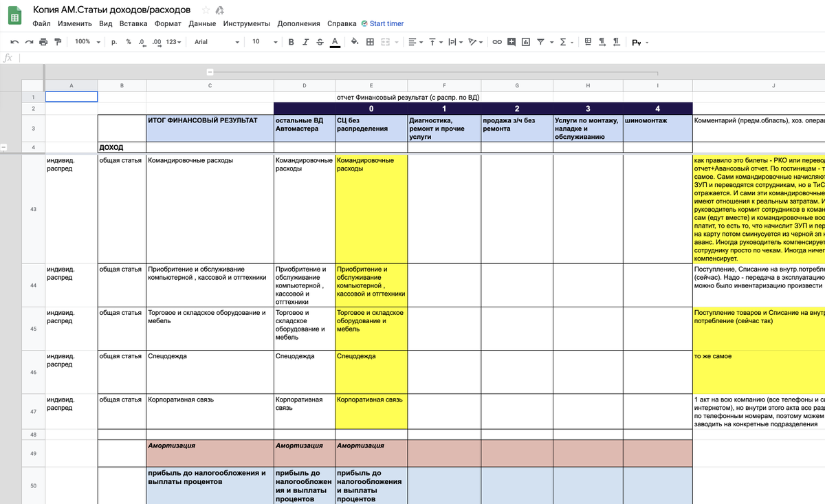Open the functions dropdown arrow
Image resolution: width=825 pixels, height=504 pixels.
pos(573,42)
